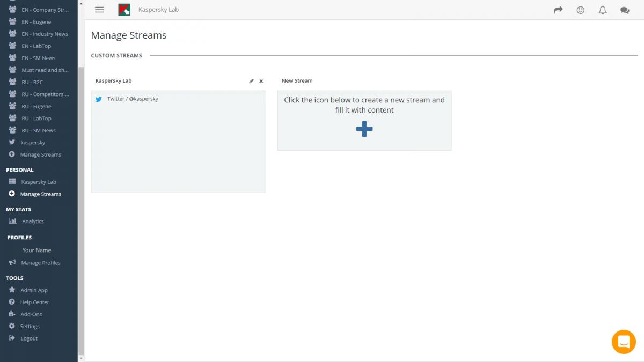644x362 pixels.
Task: Open the chat conversations icon
Action: click(625, 10)
